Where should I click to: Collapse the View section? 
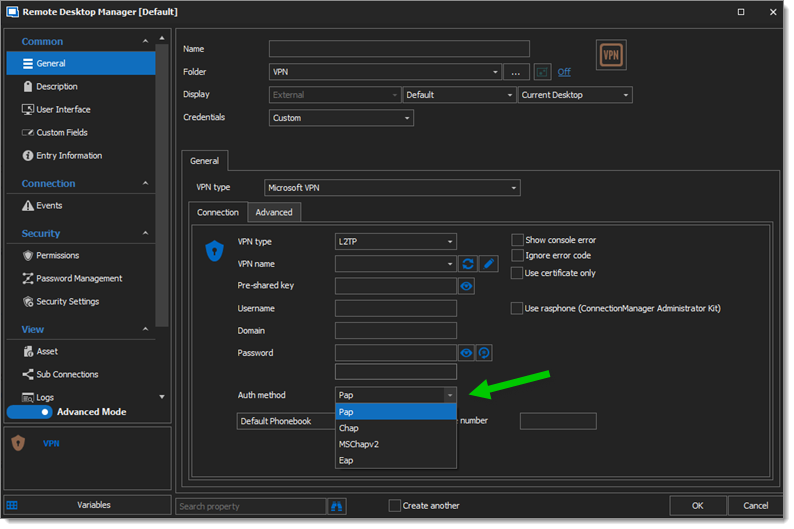pos(145,329)
